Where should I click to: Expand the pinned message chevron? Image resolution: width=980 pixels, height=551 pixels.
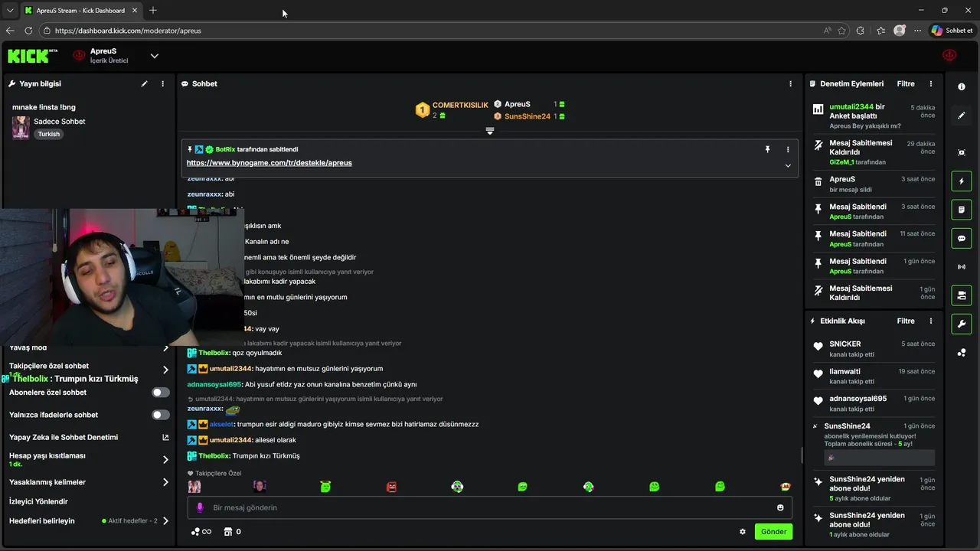point(787,165)
